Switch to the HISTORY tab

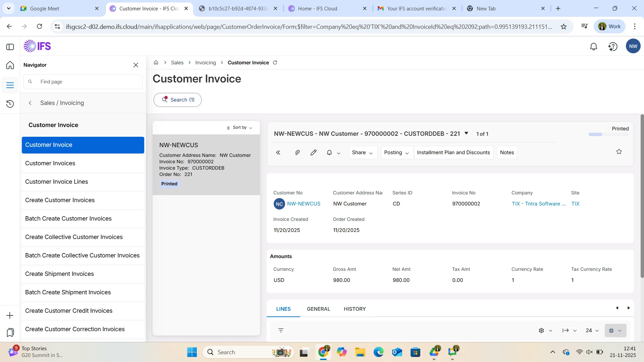click(355, 309)
